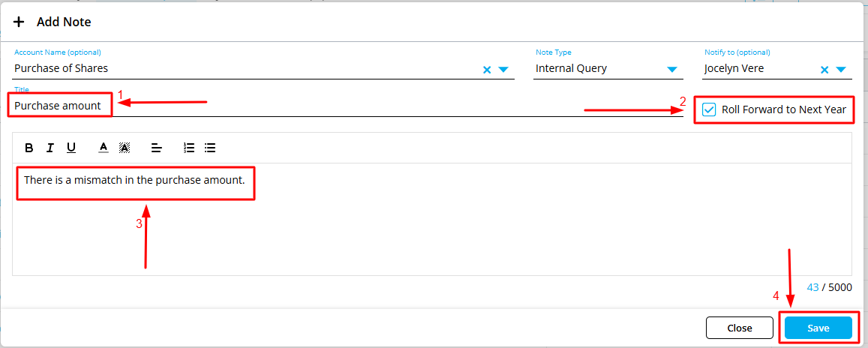Click the Purchase of Shares account name text
This screenshot has width=868, height=348.
61,68
